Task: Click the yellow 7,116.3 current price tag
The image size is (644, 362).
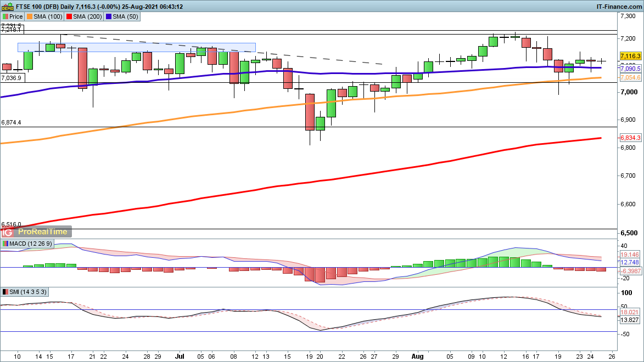Action: [x=630, y=56]
